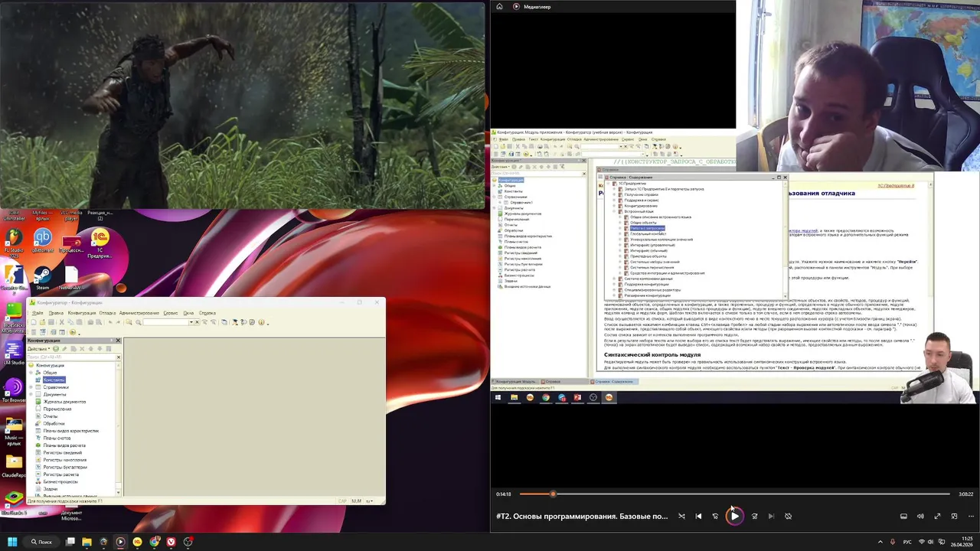980x551 pixels.
Task: Select Регистры накопления in the tree
Action: click(x=65, y=460)
